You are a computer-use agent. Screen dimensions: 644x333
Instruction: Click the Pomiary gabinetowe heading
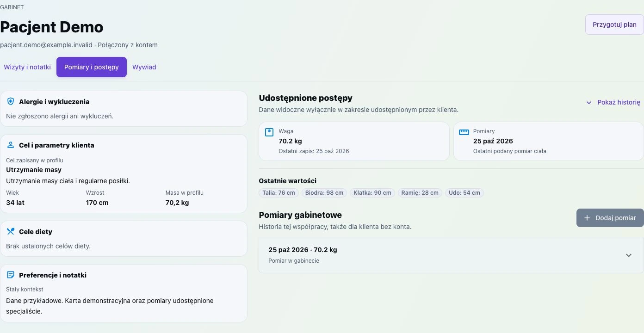point(300,215)
